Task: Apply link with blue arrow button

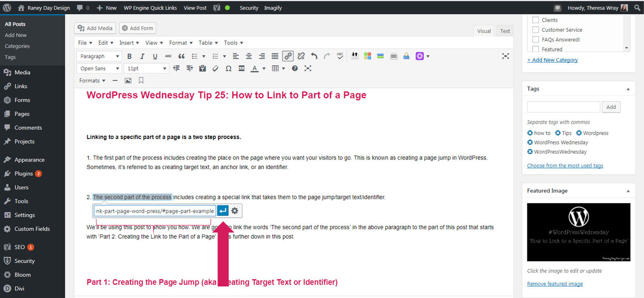Action: (223, 211)
